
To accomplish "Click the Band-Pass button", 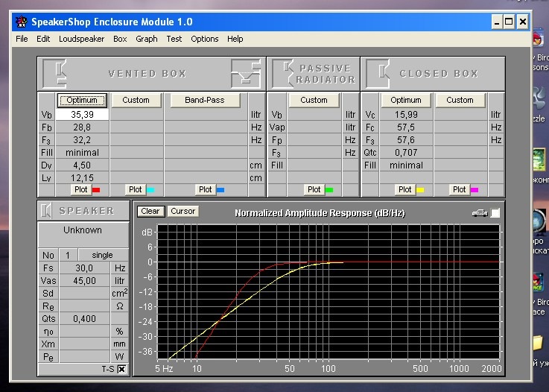I will [x=205, y=100].
